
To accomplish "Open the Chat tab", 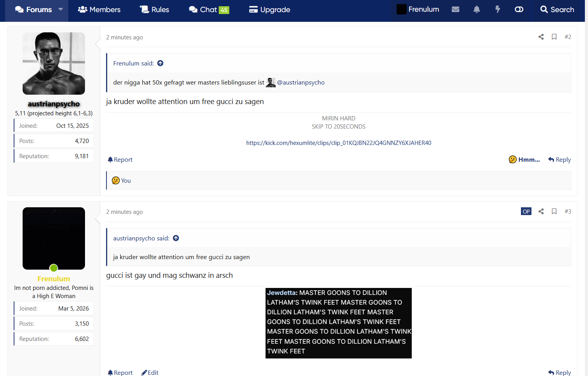I will pyautogui.click(x=209, y=9).
